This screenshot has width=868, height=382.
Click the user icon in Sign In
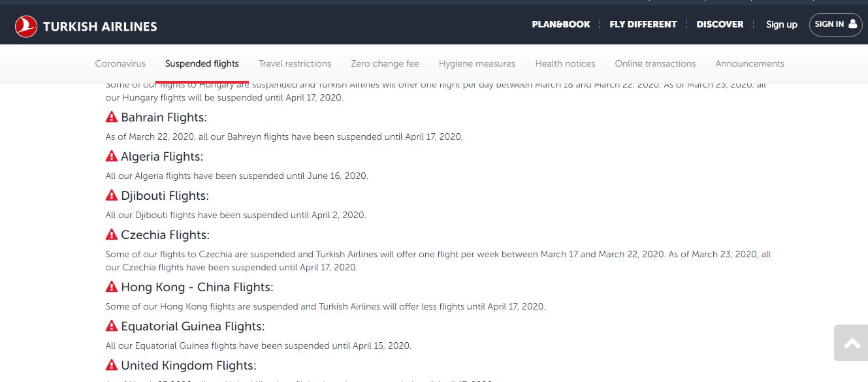(852, 24)
